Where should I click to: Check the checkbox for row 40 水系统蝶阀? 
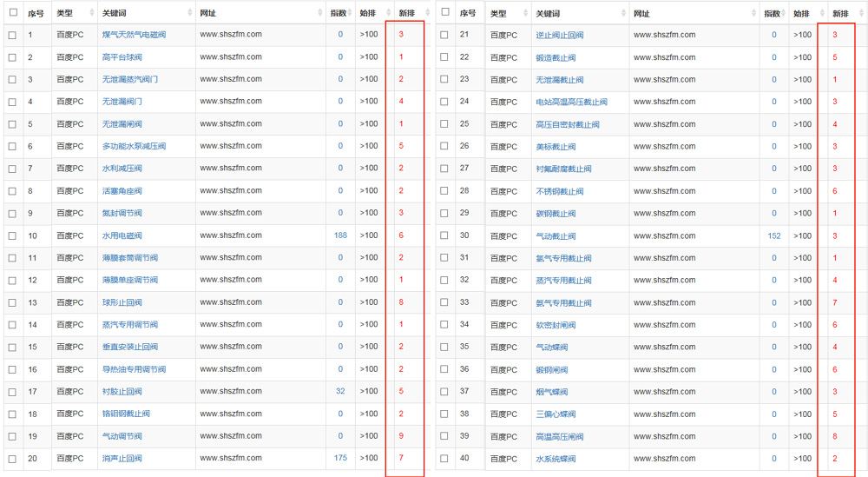pos(444,459)
